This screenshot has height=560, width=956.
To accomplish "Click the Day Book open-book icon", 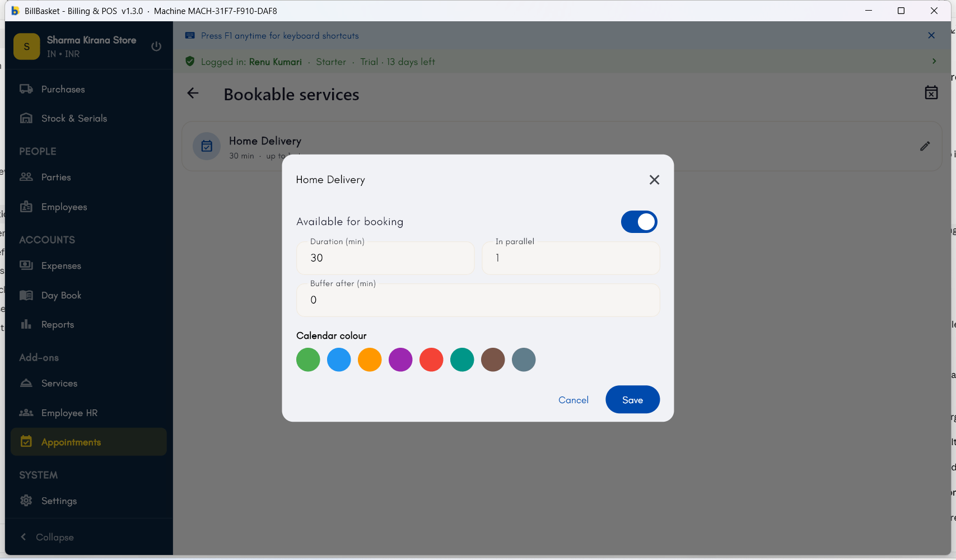I will click(x=26, y=295).
